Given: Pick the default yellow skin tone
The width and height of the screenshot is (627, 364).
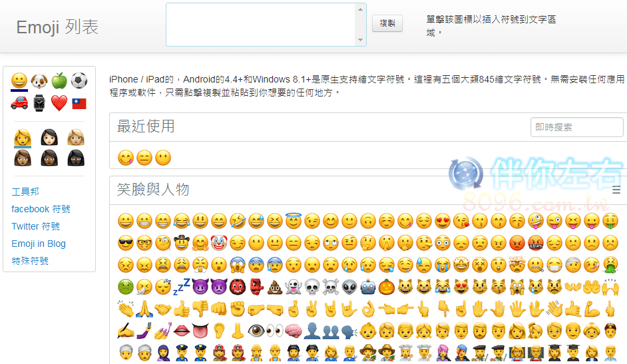Looking at the screenshot, I should (x=23, y=137).
